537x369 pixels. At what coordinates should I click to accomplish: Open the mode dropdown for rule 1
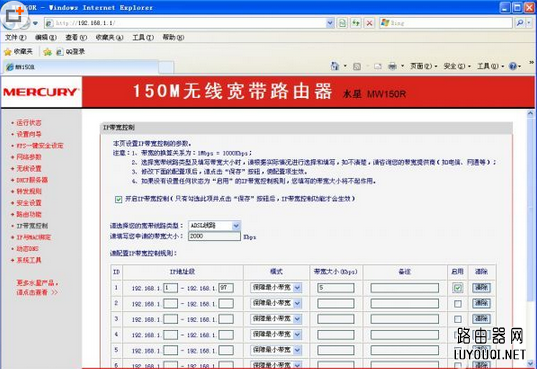point(276,287)
